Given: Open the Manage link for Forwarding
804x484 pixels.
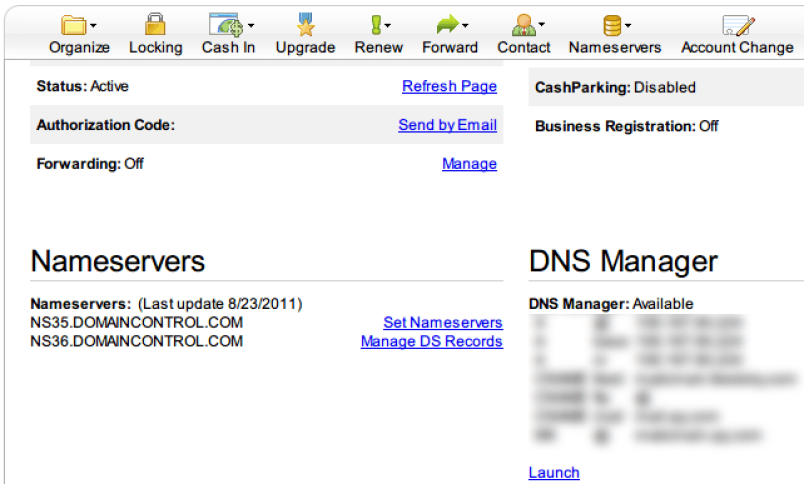Looking at the screenshot, I should (x=469, y=164).
